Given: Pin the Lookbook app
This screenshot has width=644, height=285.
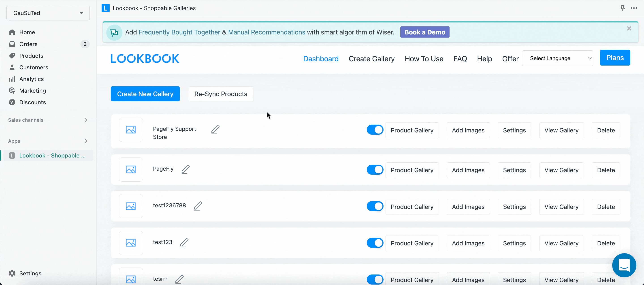Looking at the screenshot, I should pos(623,8).
